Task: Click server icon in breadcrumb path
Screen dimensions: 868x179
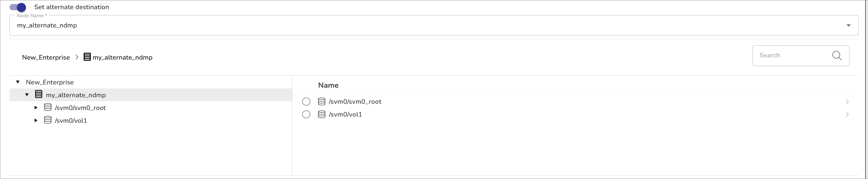Action: pos(87,57)
